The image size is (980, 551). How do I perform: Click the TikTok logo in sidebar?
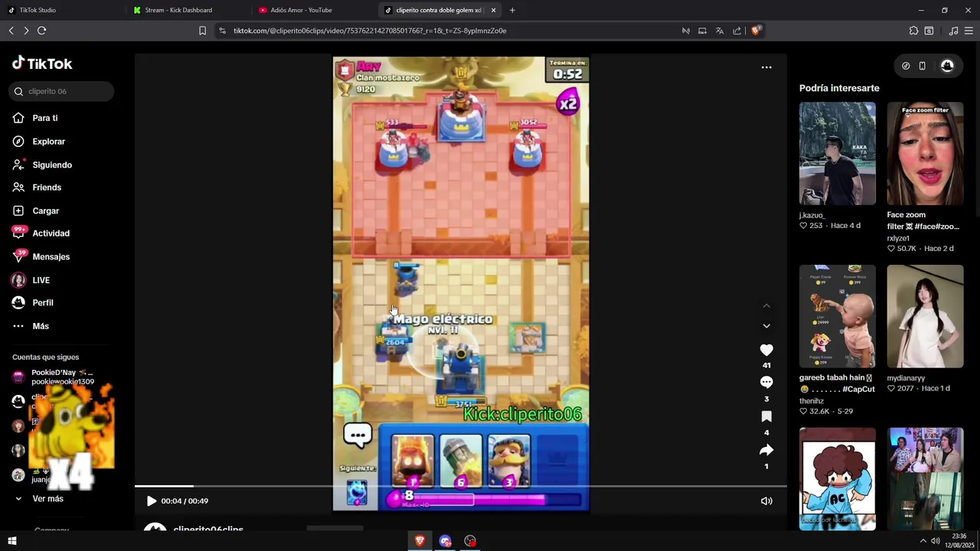click(42, 64)
